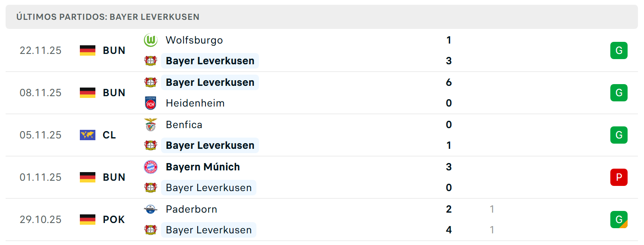Open the Benfica team link
Image resolution: width=644 pixels, height=245 pixels.
click(x=184, y=125)
